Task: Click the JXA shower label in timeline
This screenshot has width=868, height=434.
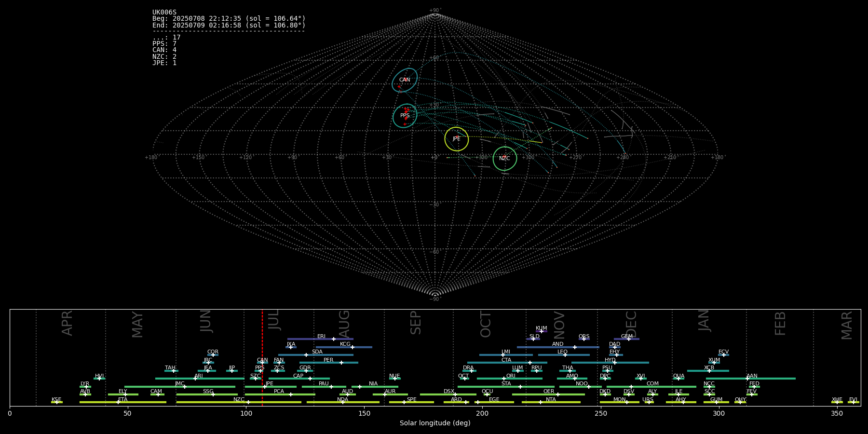Action: pyautogui.click(x=291, y=344)
